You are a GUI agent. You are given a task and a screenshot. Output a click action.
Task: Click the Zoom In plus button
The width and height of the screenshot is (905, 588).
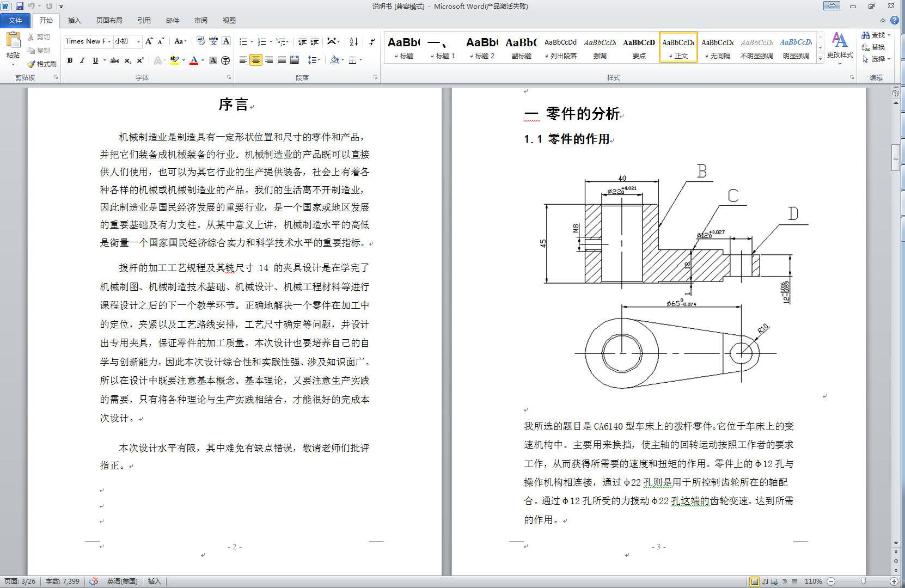click(x=894, y=581)
